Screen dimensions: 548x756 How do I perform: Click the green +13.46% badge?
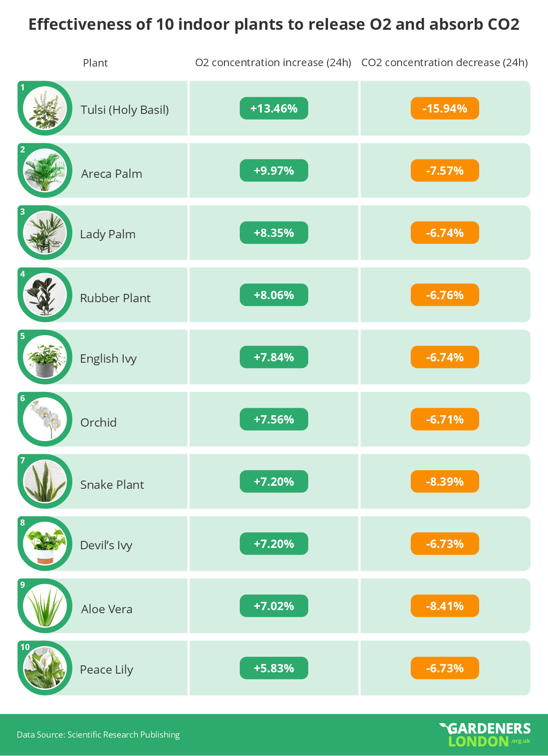click(274, 108)
